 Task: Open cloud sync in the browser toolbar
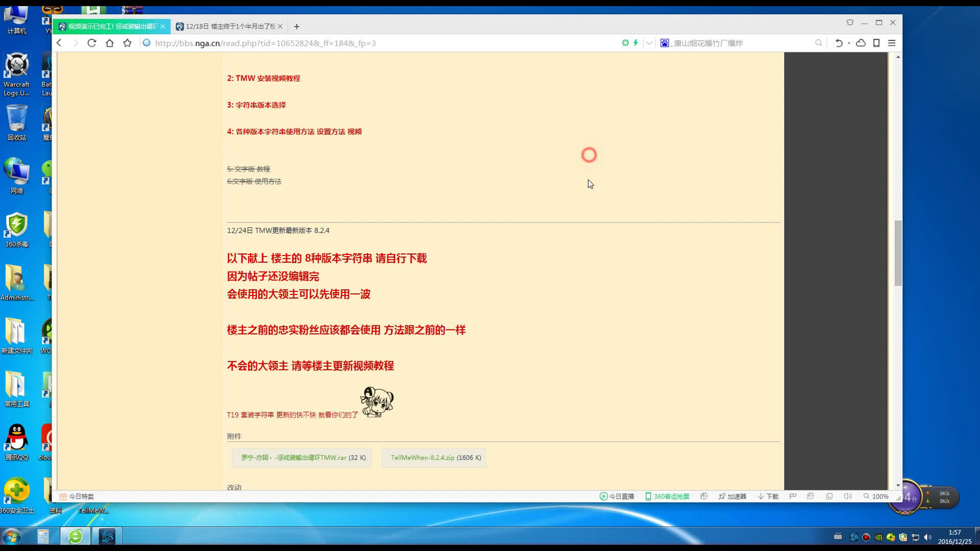(861, 43)
